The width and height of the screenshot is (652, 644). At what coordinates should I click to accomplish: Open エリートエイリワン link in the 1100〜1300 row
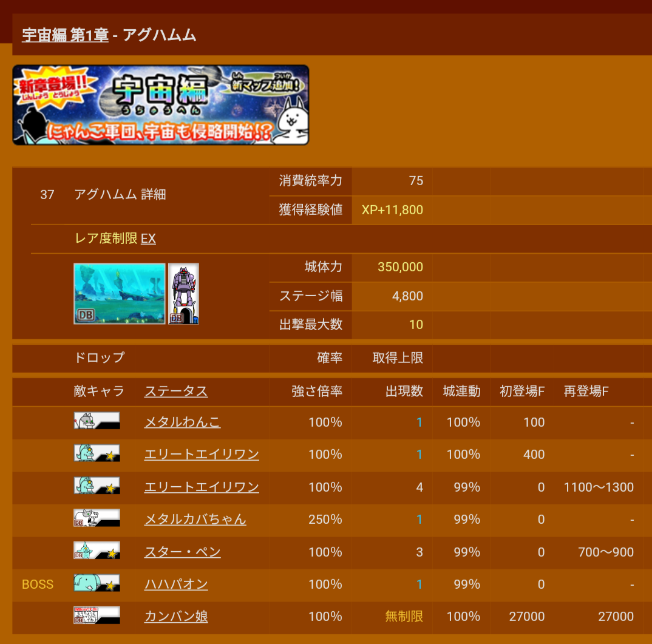202,487
